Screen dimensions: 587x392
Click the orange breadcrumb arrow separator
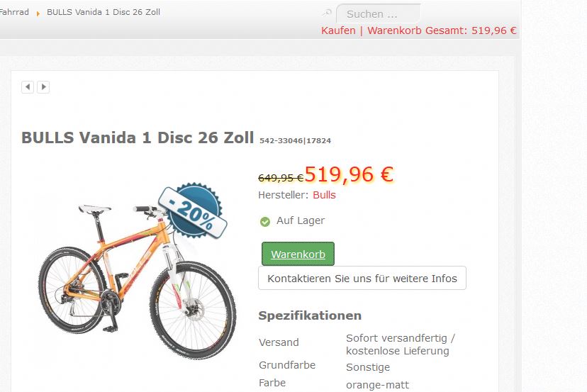(38, 13)
